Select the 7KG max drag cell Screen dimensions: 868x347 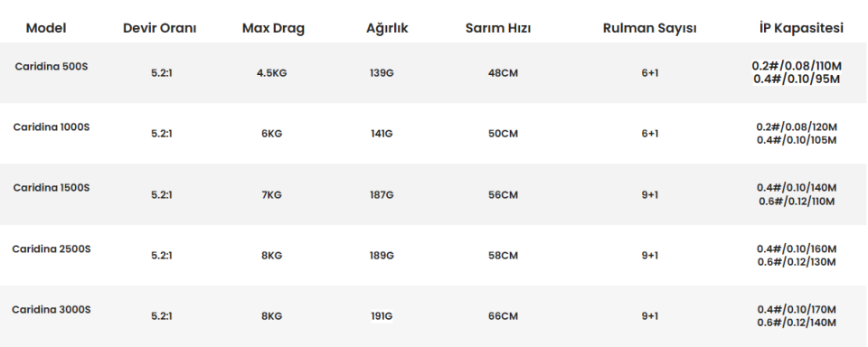pos(272,195)
